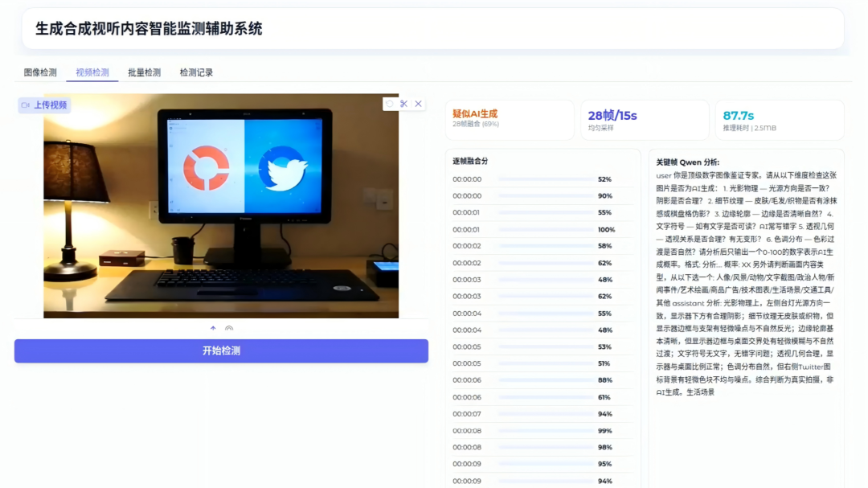Click the 87.7s inference time card
The height and width of the screenshot is (488, 868).
pos(780,120)
